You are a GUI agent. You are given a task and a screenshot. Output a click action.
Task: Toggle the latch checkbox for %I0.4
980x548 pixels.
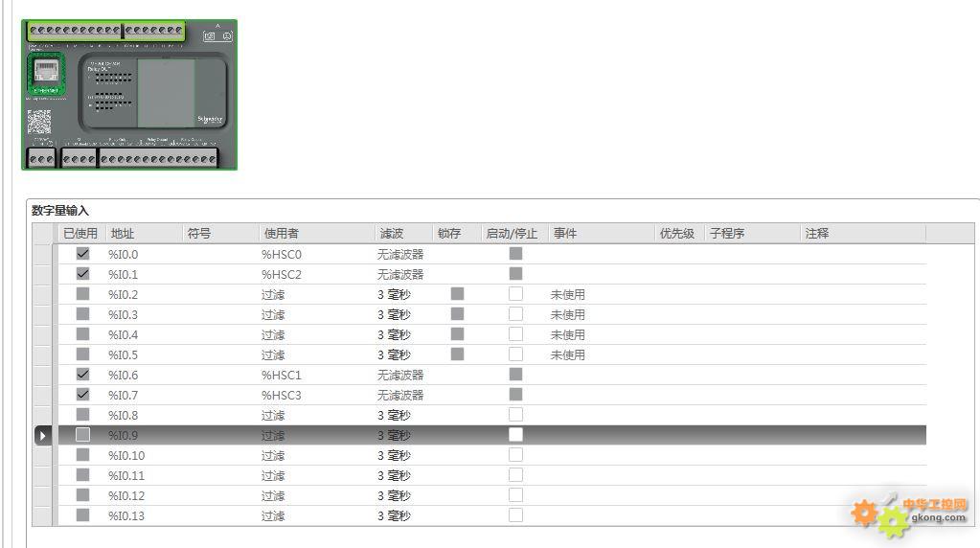pos(458,333)
